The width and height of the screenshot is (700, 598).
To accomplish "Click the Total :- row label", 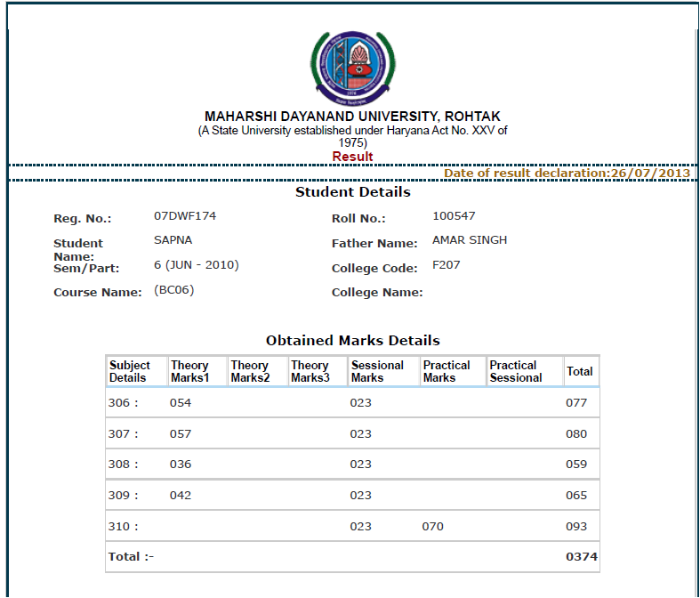I will (131, 557).
